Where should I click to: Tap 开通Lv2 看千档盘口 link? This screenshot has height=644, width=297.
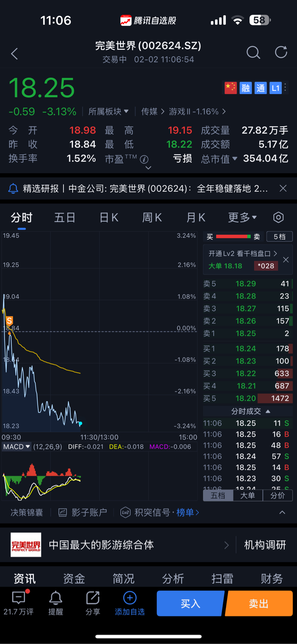[x=243, y=254]
